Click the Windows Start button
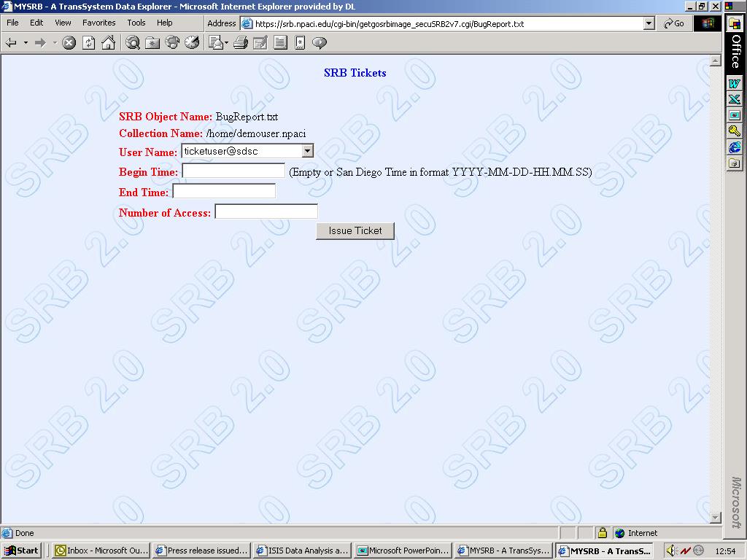Viewport: 747px width, 560px height. click(x=22, y=551)
